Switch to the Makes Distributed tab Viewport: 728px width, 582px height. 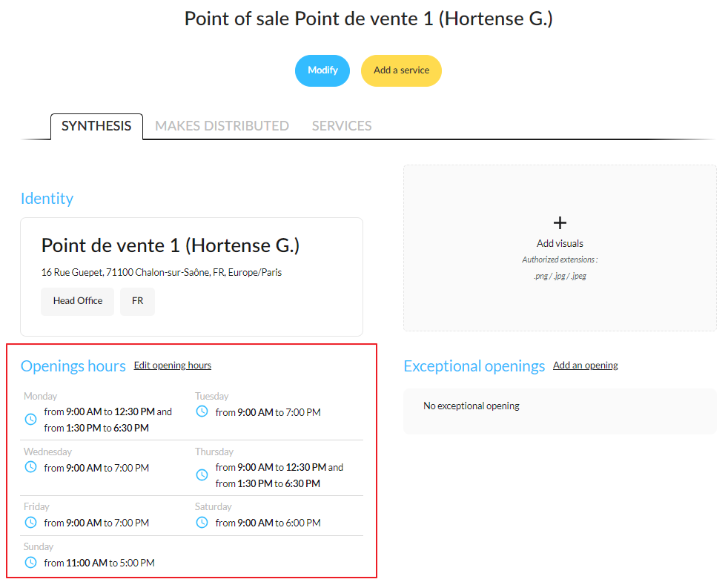[222, 126]
